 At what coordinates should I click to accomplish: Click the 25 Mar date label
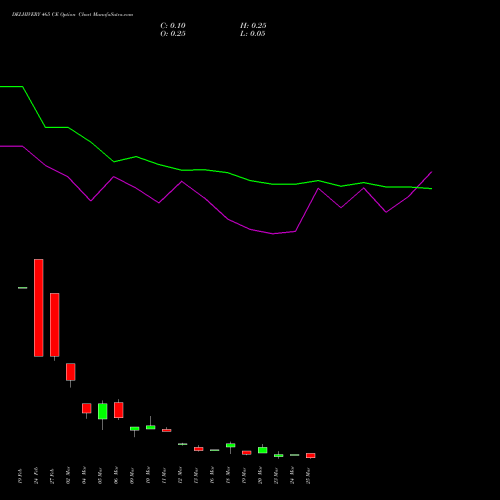click(x=308, y=476)
